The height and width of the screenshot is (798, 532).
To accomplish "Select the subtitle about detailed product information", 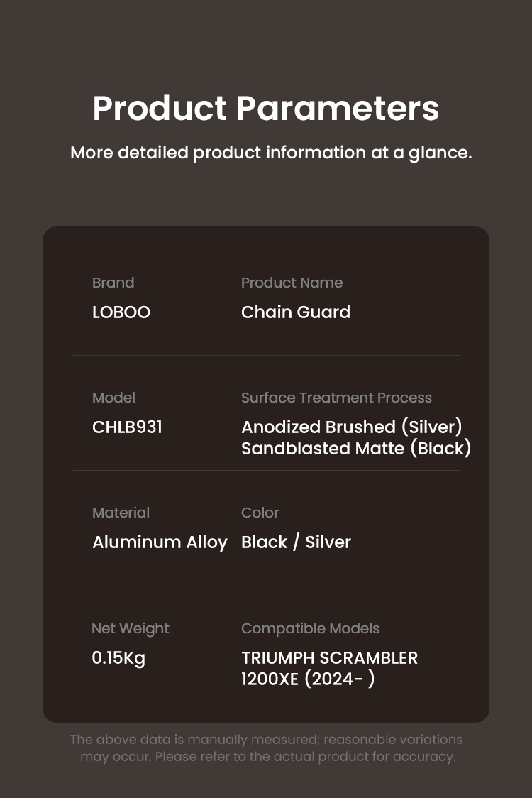I will [x=271, y=153].
